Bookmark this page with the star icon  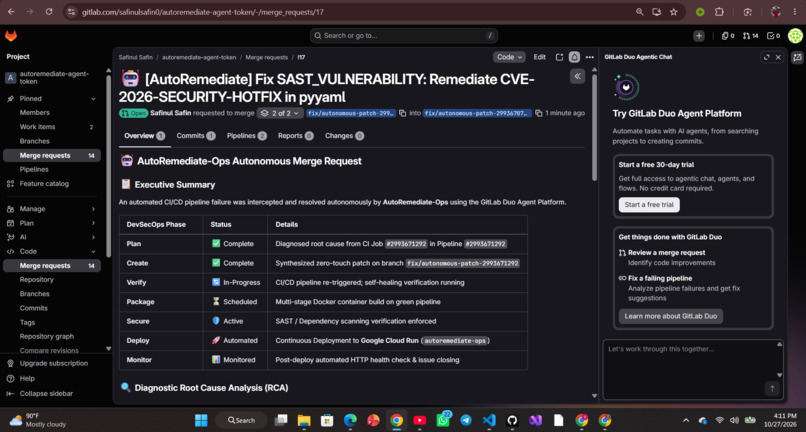pyautogui.click(x=673, y=12)
